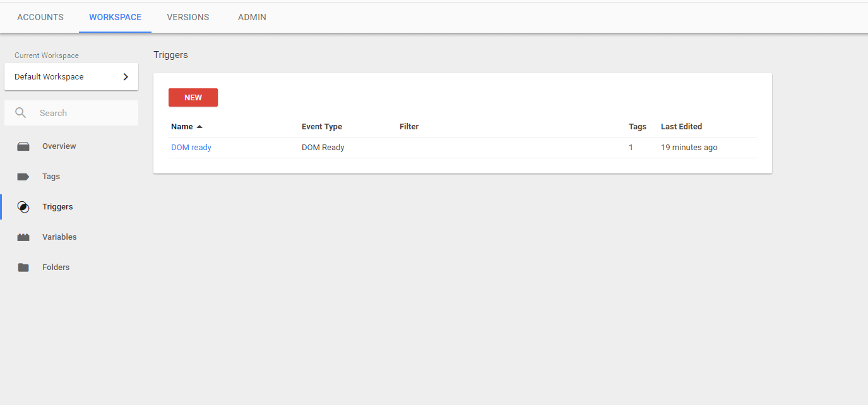Sort by the Last Edited column header
The height and width of the screenshot is (405, 868).
click(681, 127)
